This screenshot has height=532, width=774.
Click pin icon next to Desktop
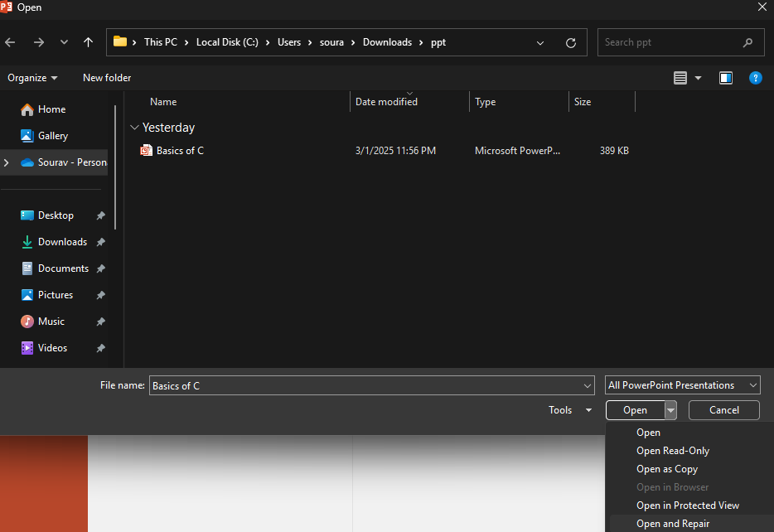[x=101, y=215]
